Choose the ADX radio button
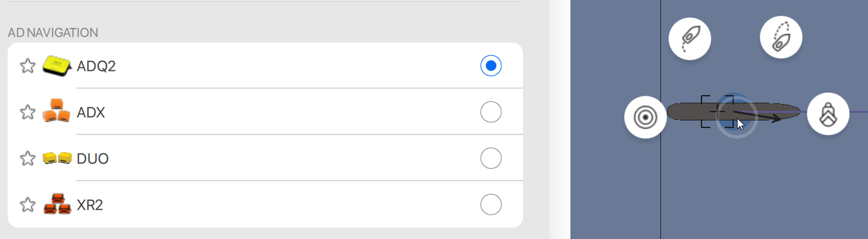Viewport: 868px width, 239px height. 491,112
